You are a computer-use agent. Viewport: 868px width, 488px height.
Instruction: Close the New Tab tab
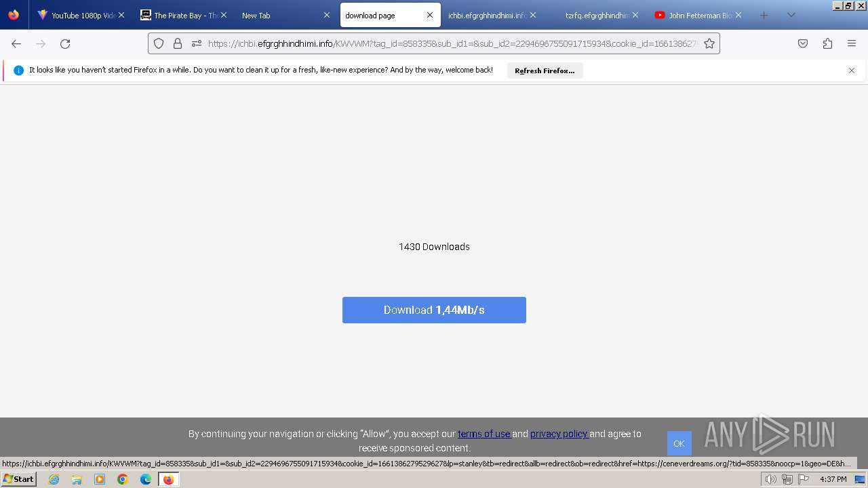tap(327, 15)
